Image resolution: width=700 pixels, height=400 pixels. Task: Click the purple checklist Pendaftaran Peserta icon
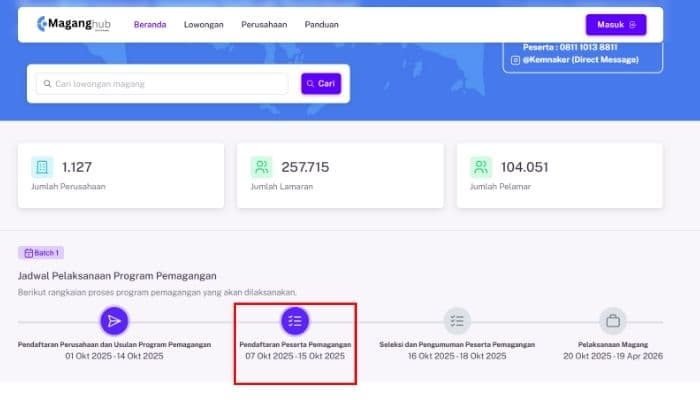coord(295,321)
